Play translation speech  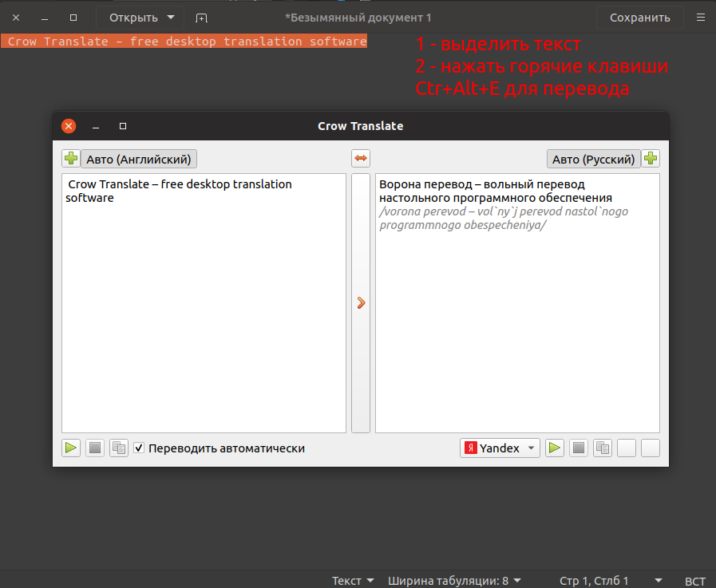(554, 448)
